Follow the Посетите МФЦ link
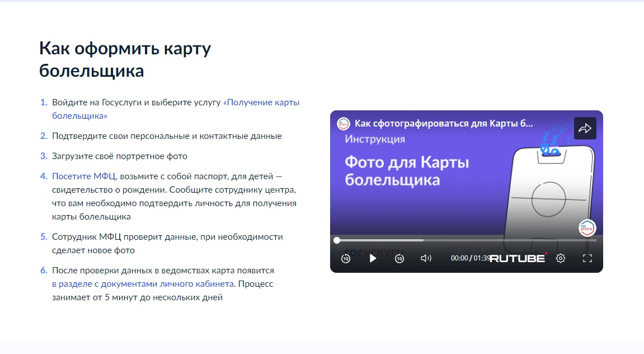The image size is (644, 354). (84, 176)
